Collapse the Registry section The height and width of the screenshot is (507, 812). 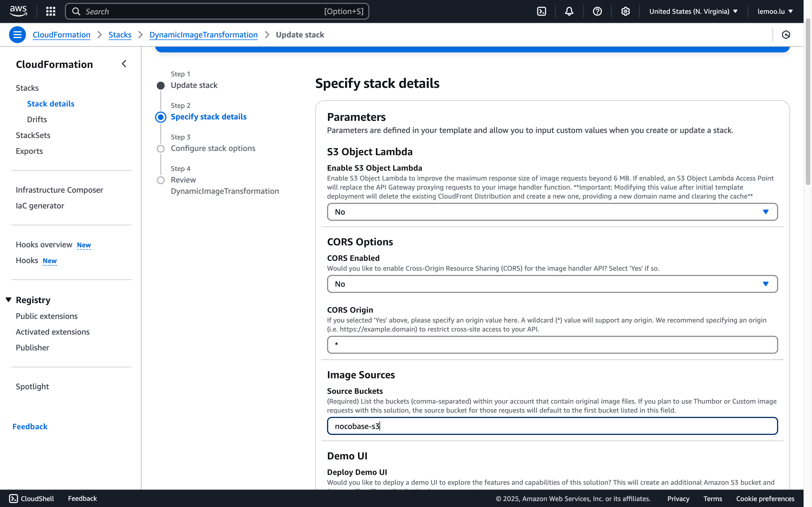[x=9, y=300]
